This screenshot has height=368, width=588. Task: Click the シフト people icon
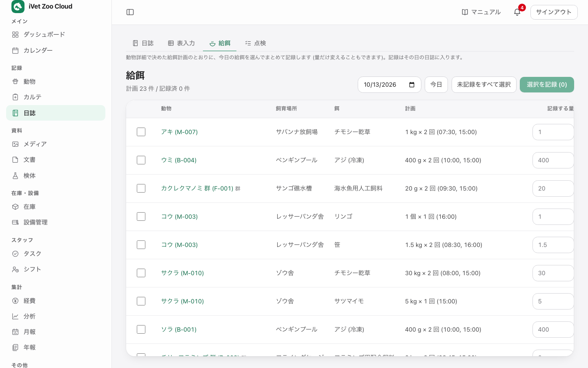pos(16,269)
